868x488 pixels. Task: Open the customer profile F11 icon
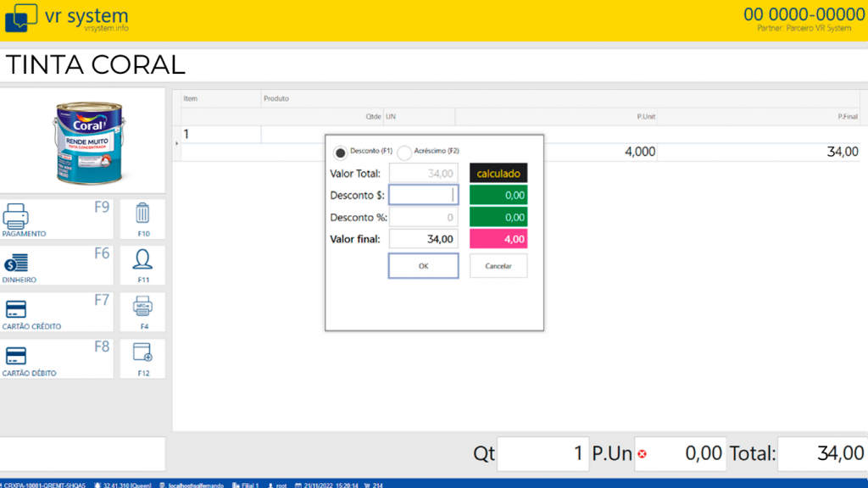(x=142, y=259)
